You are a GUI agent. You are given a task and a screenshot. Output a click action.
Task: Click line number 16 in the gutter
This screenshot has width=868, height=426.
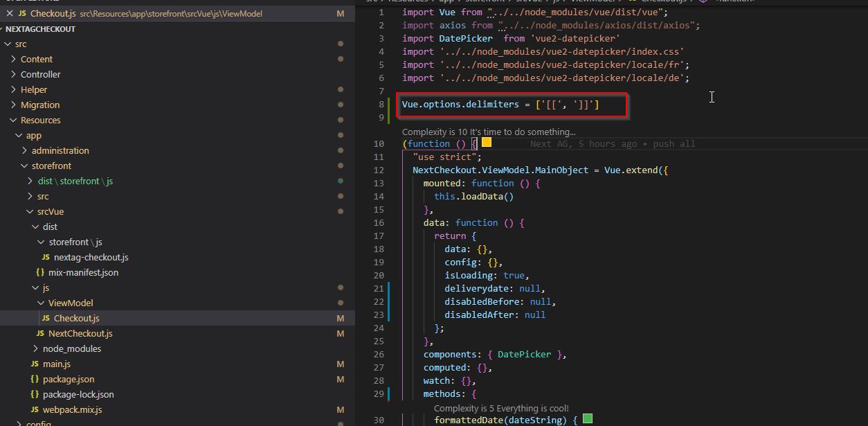coord(378,222)
